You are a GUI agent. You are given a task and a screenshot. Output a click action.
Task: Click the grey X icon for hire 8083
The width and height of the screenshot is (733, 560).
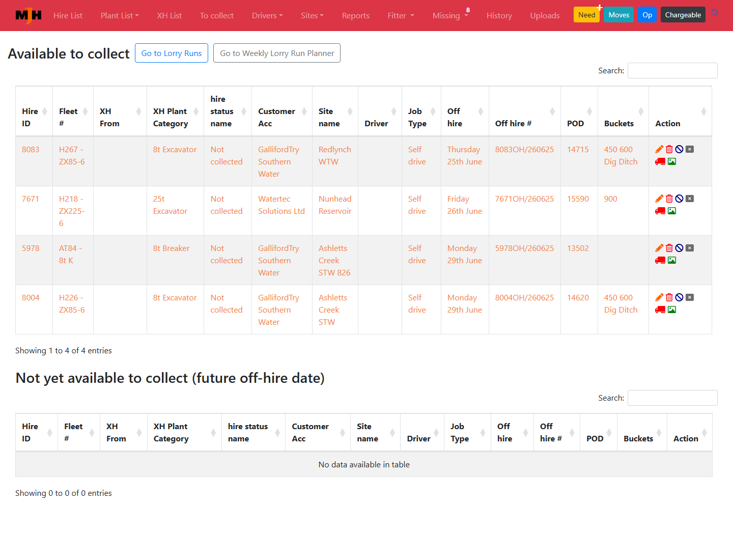[690, 149]
